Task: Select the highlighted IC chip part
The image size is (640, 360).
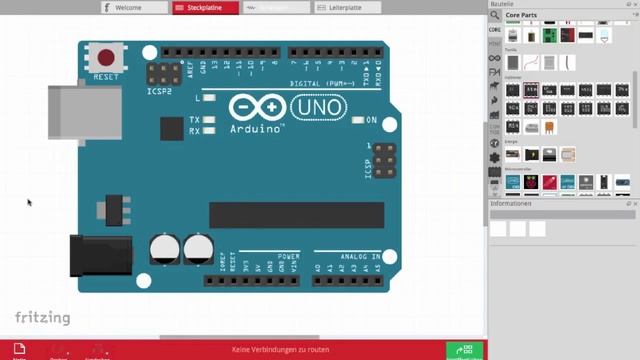Action: tap(531, 90)
